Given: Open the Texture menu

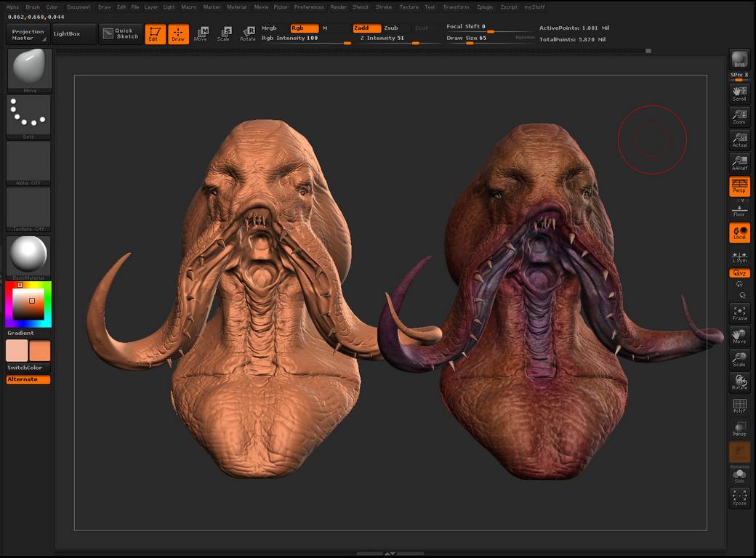Looking at the screenshot, I should click(409, 7).
